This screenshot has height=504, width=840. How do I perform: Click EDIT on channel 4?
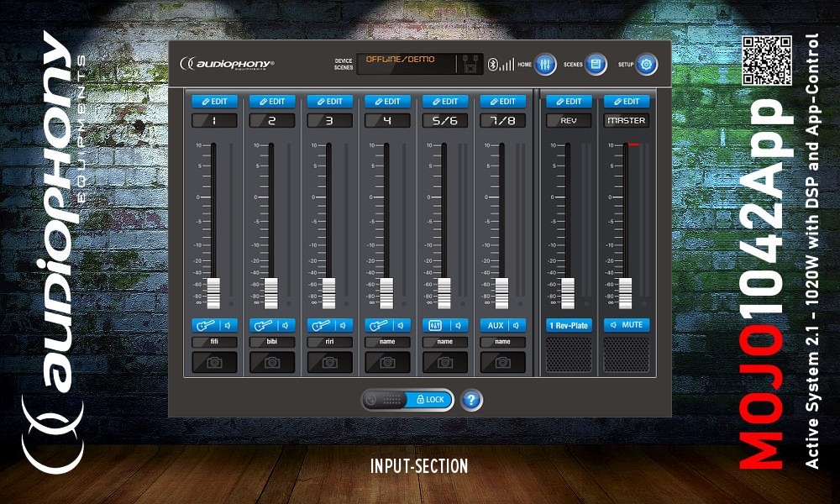pyautogui.click(x=387, y=102)
